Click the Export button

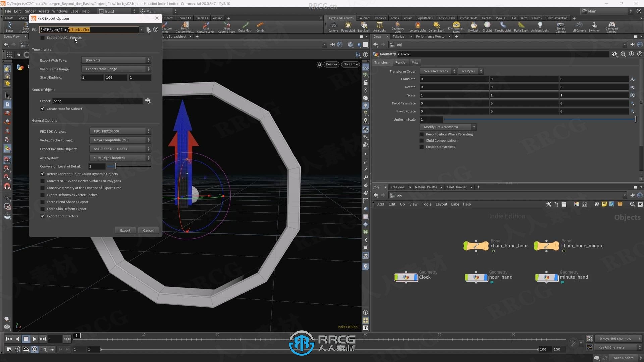coord(125,230)
